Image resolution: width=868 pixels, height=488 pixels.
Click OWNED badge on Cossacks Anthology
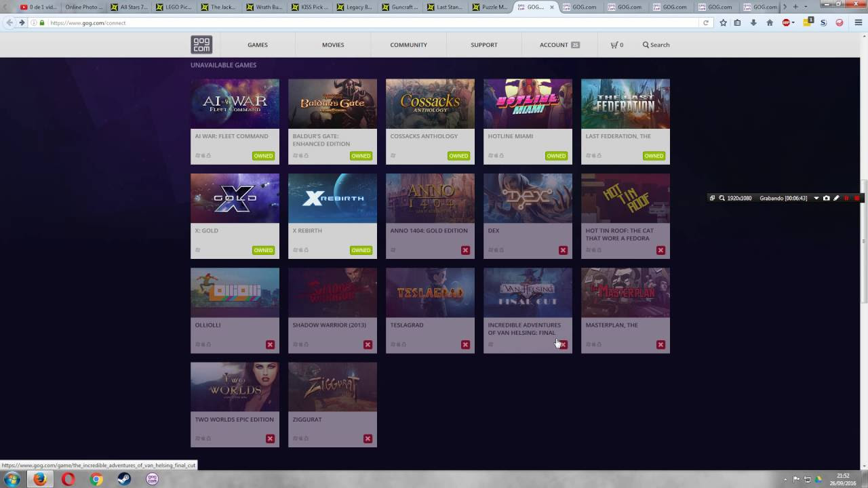coord(458,156)
